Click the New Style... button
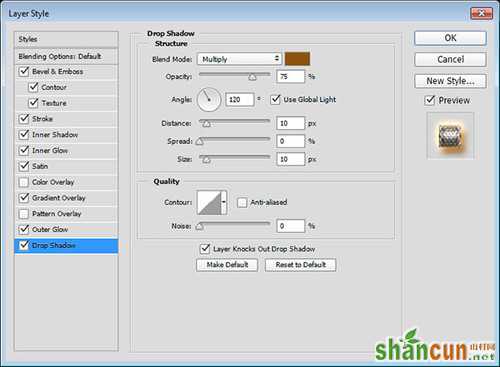This screenshot has width=500, height=367. 450,81
